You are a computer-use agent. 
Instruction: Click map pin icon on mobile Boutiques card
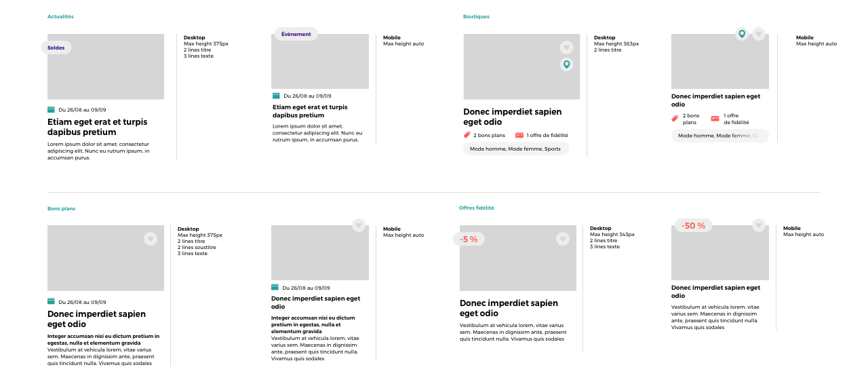click(742, 34)
